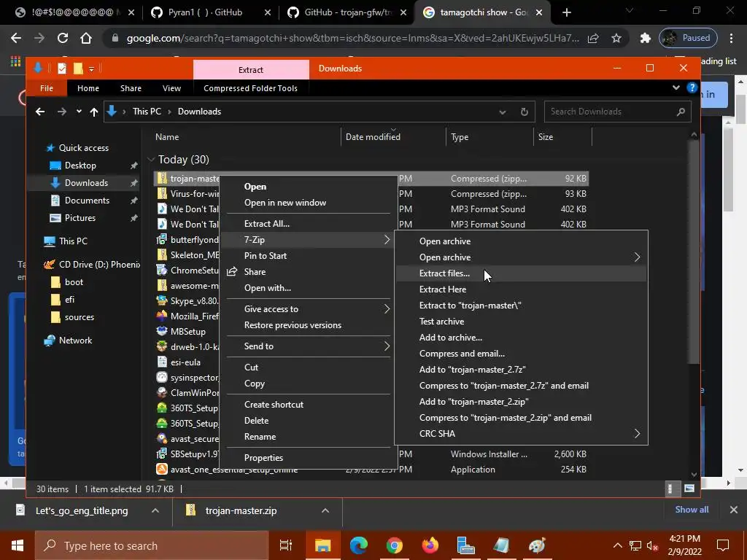Reload the Chrome page

point(63,38)
